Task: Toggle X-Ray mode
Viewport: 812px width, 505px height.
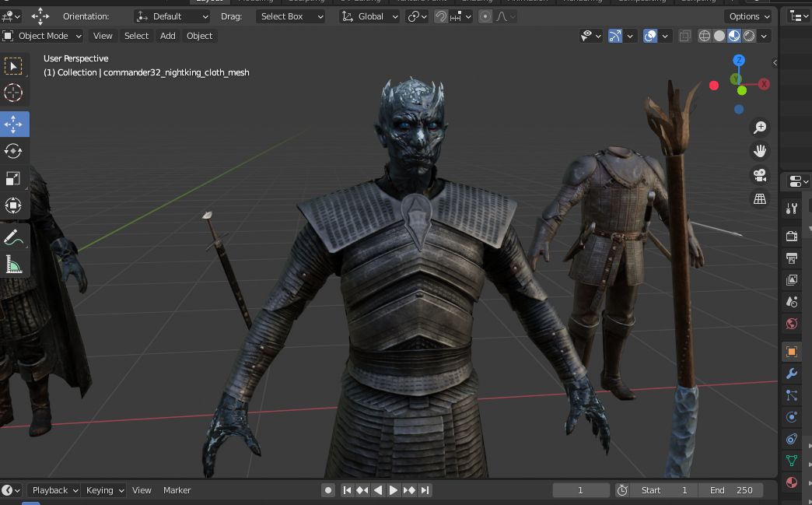Action: coord(685,36)
